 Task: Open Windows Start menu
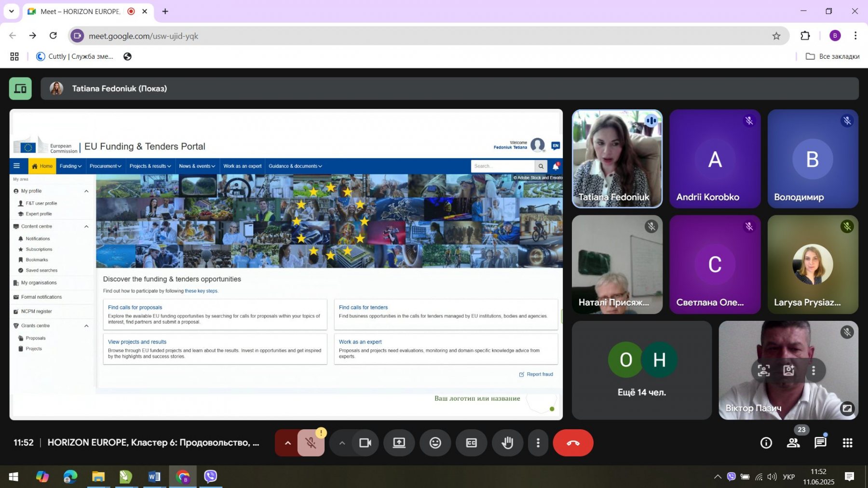click(x=14, y=477)
